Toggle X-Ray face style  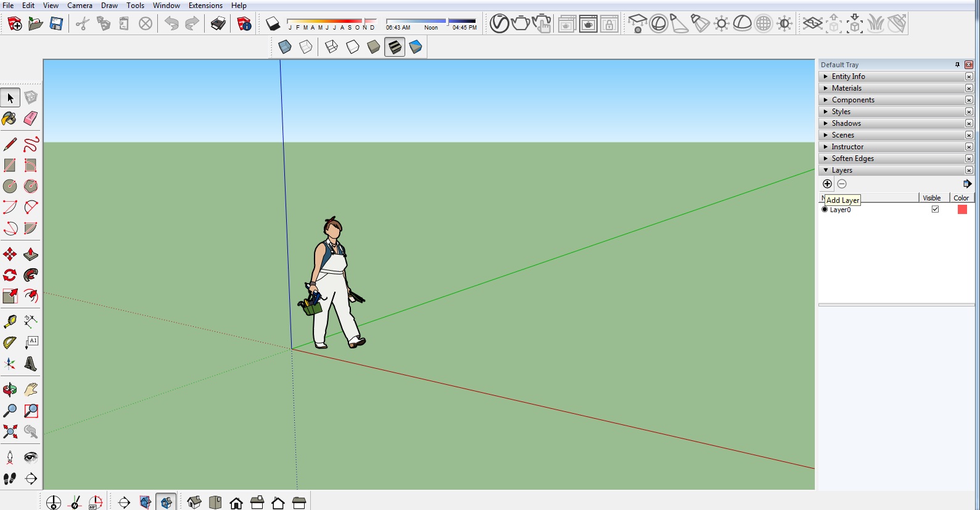point(285,47)
